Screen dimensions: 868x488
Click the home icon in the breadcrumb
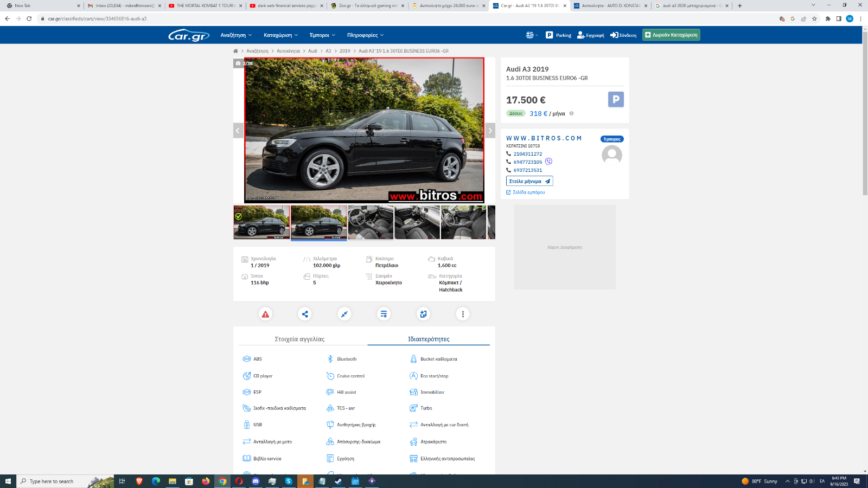(235, 51)
